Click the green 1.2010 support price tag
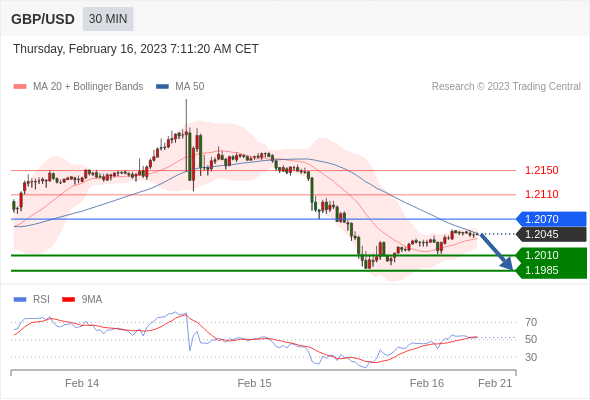The width and height of the screenshot is (590, 400). pyautogui.click(x=551, y=256)
